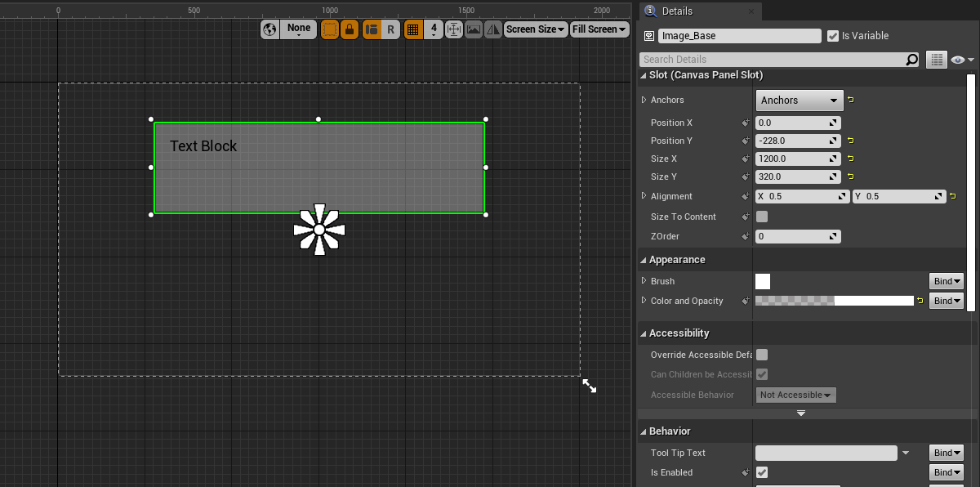Click Position X bind wrench icon

(x=746, y=123)
